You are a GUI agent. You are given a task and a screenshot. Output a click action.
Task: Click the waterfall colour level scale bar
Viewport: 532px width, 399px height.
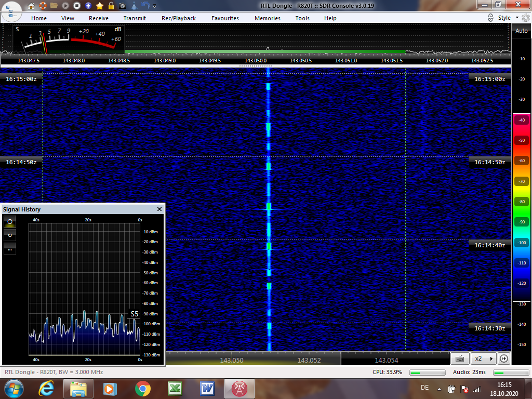click(522, 207)
